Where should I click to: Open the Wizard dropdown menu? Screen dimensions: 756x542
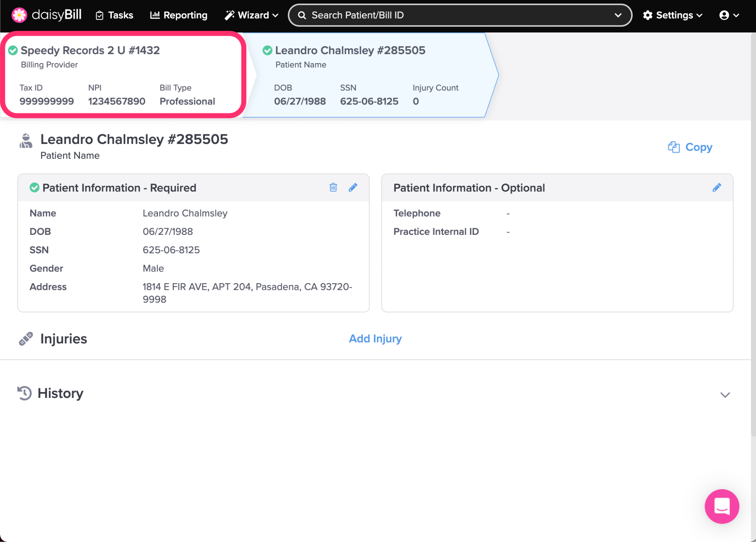pyautogui.click(x=251, y=15)
